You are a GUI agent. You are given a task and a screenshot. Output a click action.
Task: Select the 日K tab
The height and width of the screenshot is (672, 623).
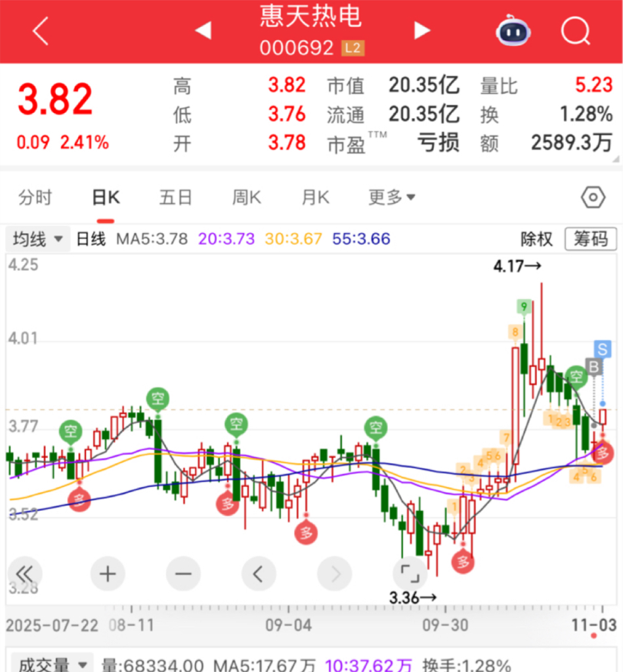point(106,198)
